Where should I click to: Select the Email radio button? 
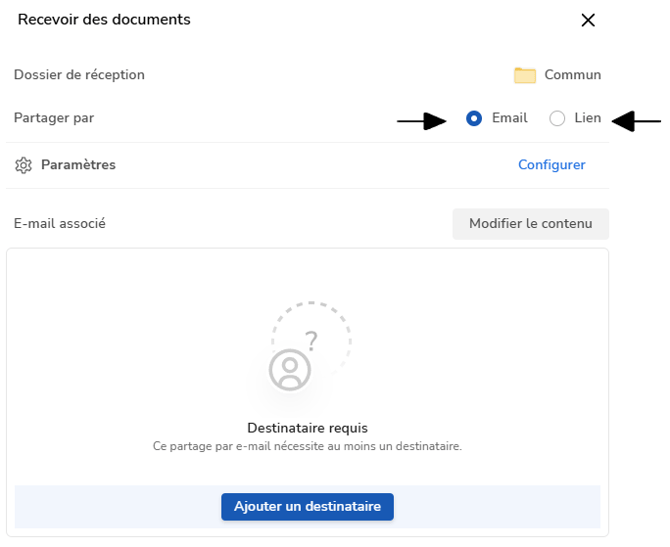point(474,118)
